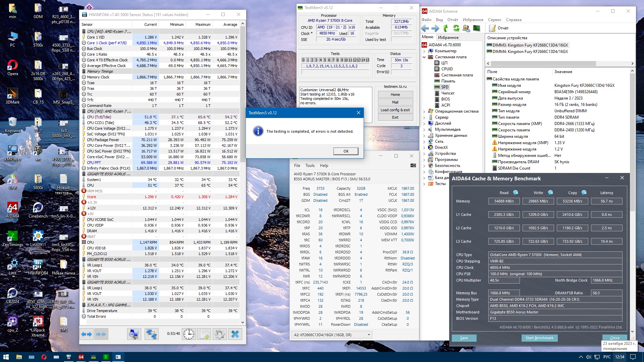Collapse Системная плата tree node
This screenshot has width=644, height=362.
424,57
